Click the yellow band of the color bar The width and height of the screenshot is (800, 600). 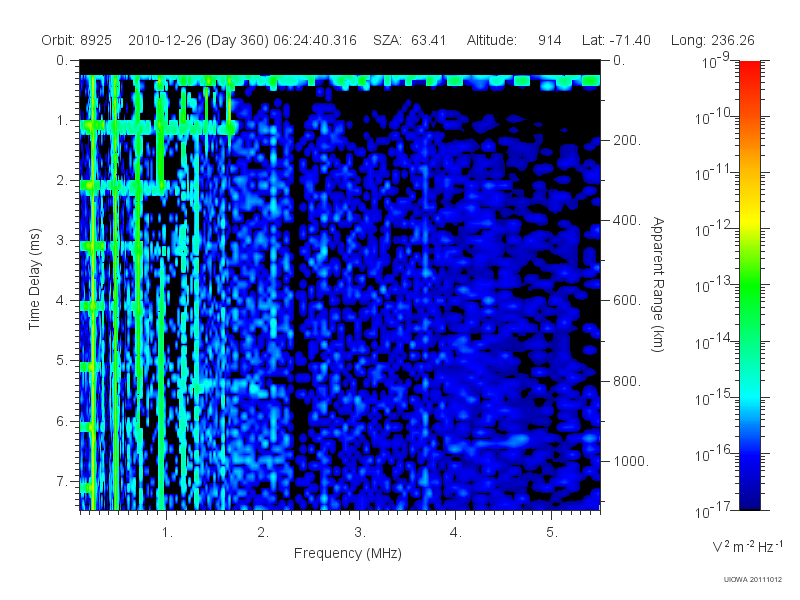point(750,222)
